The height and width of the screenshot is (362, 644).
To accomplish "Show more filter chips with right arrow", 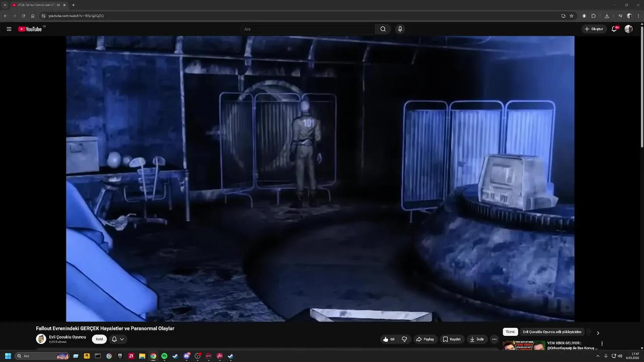I will 598,332.
